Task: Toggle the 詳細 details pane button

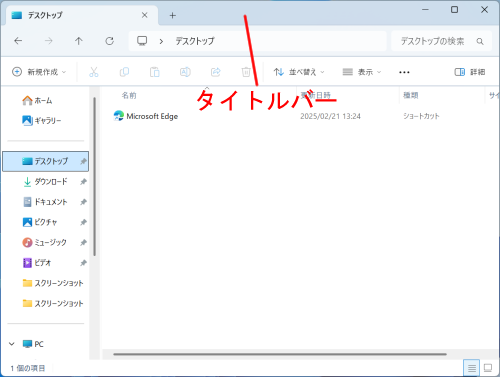Action: tap(470, 72)
